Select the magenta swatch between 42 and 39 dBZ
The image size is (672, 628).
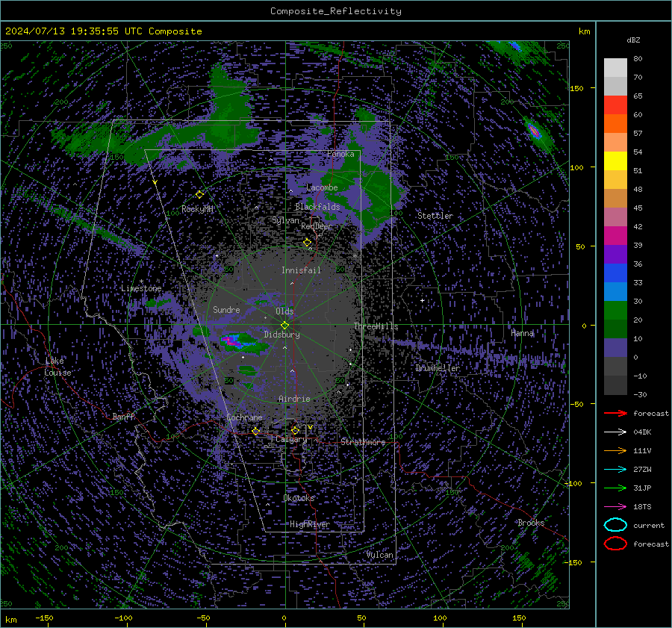click(615, 236)
